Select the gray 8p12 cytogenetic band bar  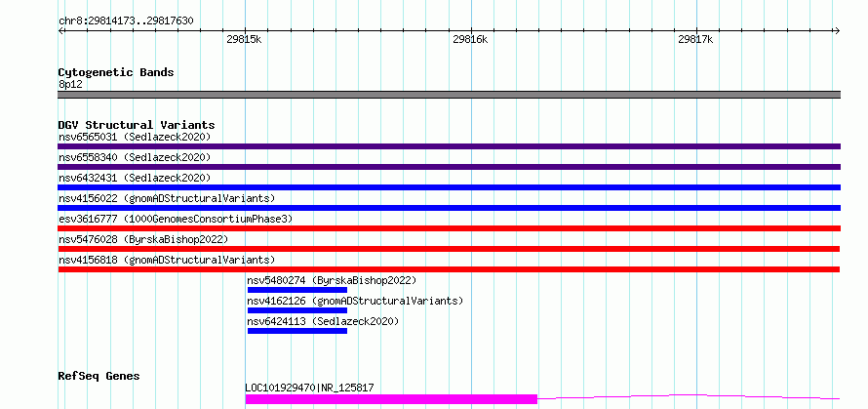(449, 95)
